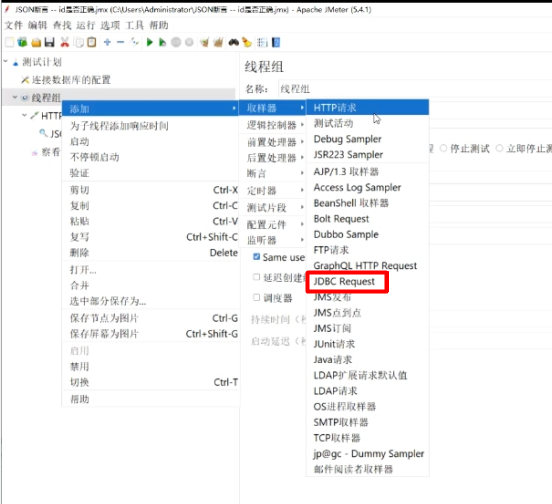Click the 测试计划 tree node icon
552x504 pixels.
(x=15, y=63)
